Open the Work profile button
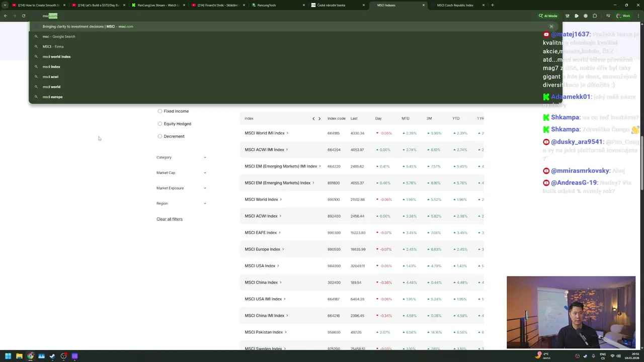 click(x=623, y=16)
